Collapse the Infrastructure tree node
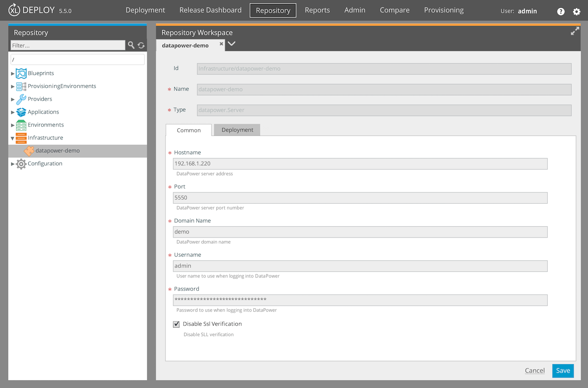The width and height of the screenshot is (588, 388). pyautogui.click(x=13, y=138)
